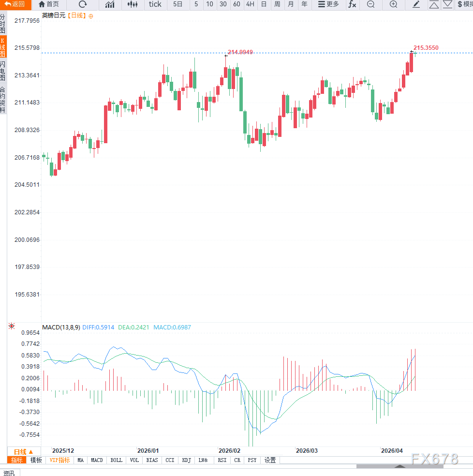Select the pen drawing tool
Image resolution: width=473 pixels, height=476 pixels.
click(416, 4)
